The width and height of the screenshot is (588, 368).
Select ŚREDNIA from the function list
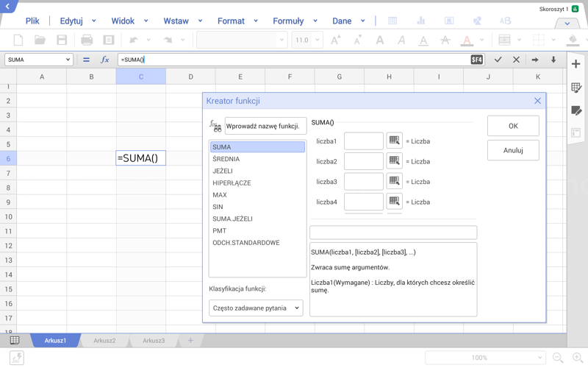point(226,159)
